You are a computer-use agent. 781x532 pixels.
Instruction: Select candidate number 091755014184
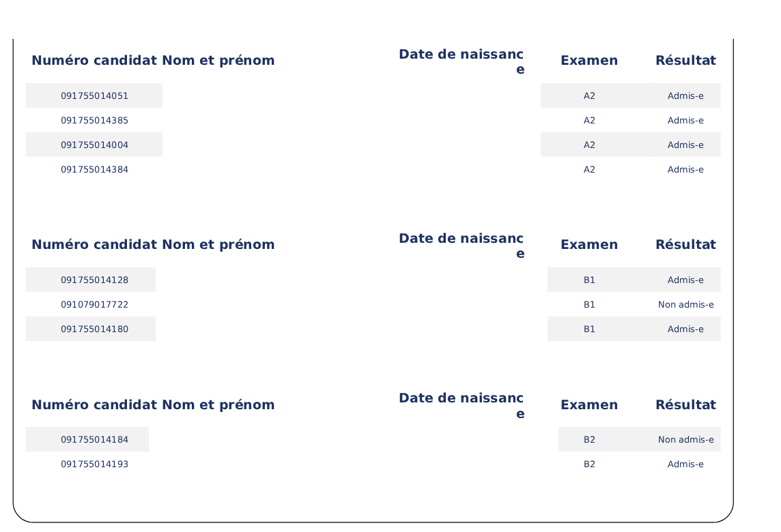click(94, 440)
